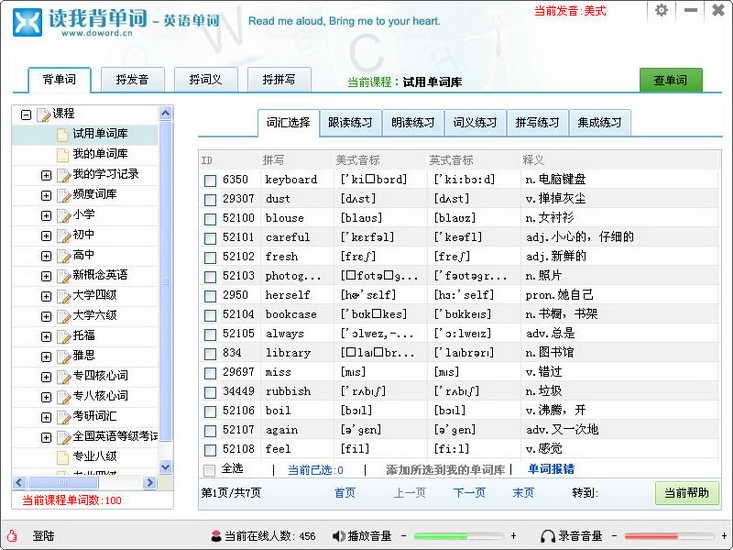Expand the 大学六级 tree node
The width and height of the screenshot is (733, 550).
46,316
